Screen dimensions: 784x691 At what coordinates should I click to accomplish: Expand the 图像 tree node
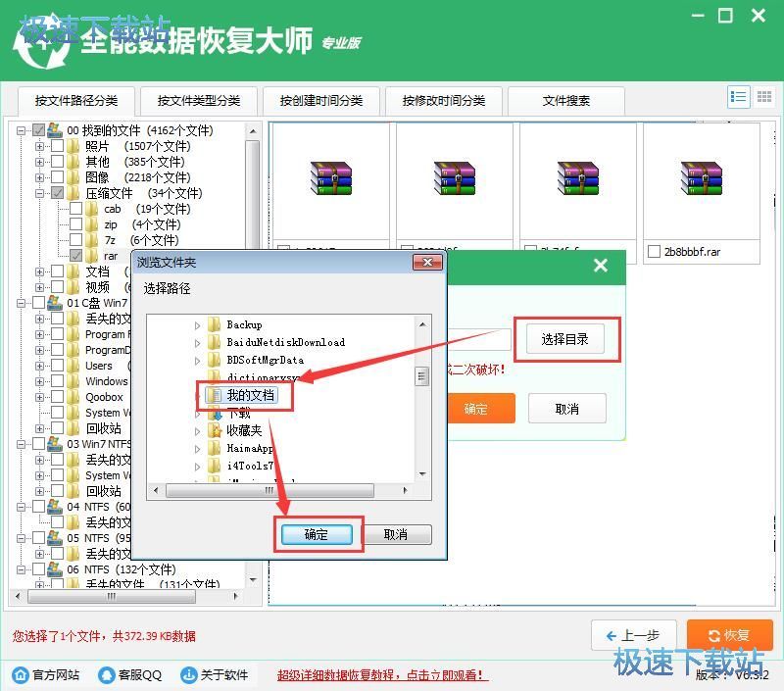(39, 177)
